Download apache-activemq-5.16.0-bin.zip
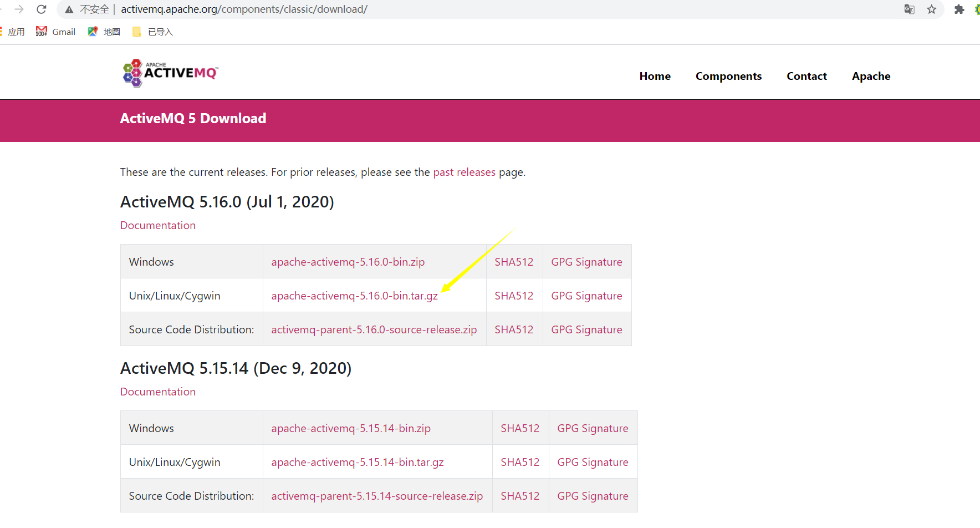 click(348, 262)
